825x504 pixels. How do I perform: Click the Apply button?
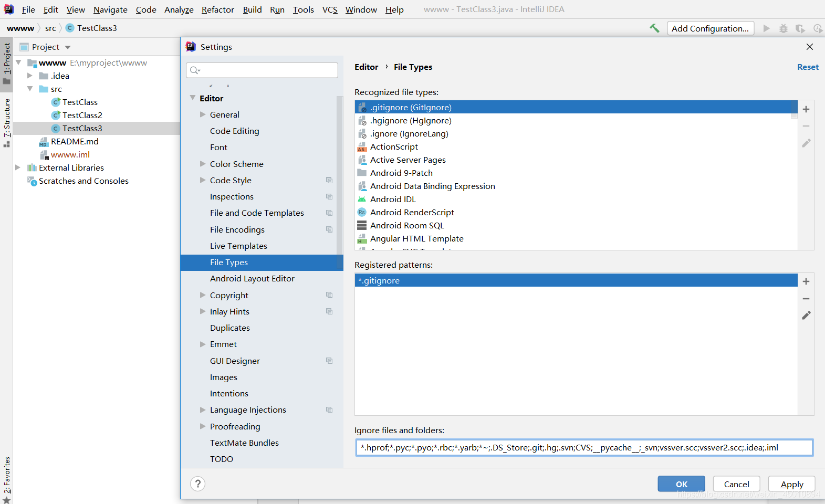[x=792, y=484]
